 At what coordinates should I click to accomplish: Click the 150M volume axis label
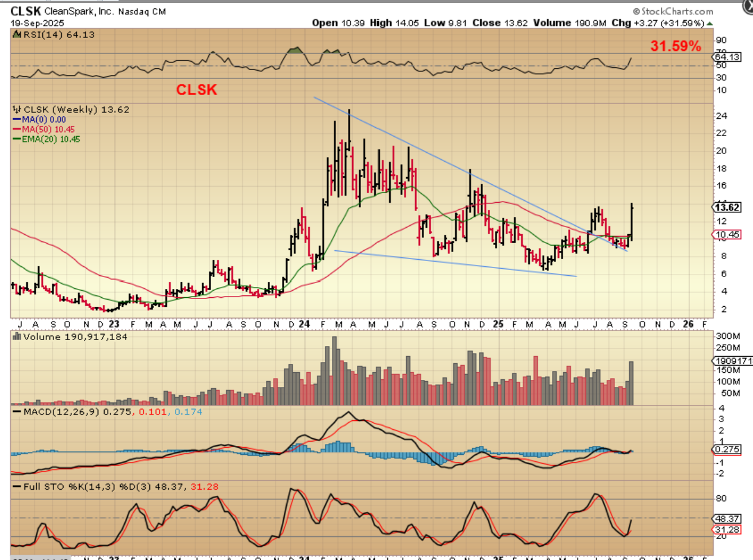[x=729, y=370]
